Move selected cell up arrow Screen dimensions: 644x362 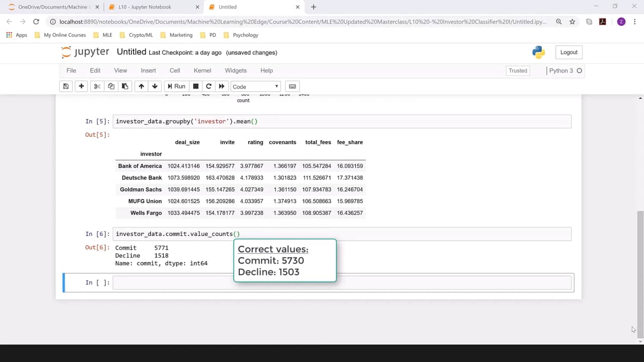point(141,86)
